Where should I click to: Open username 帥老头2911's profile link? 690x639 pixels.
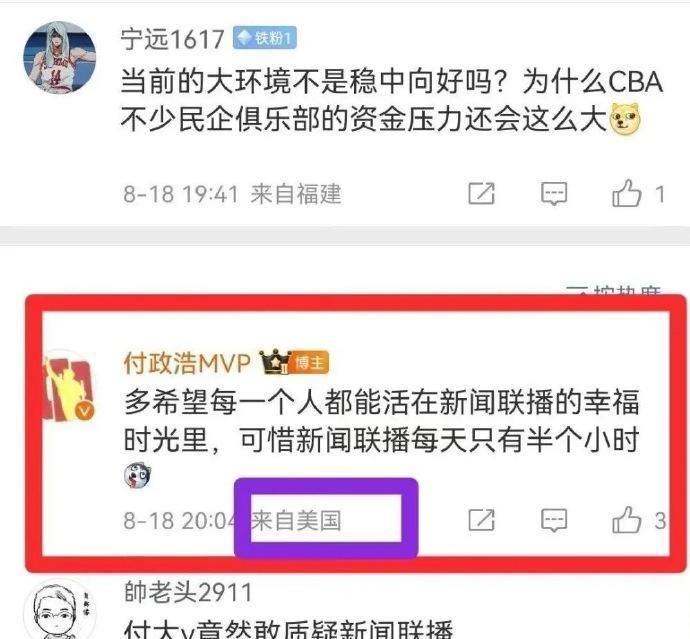click(x=188, y=592)
